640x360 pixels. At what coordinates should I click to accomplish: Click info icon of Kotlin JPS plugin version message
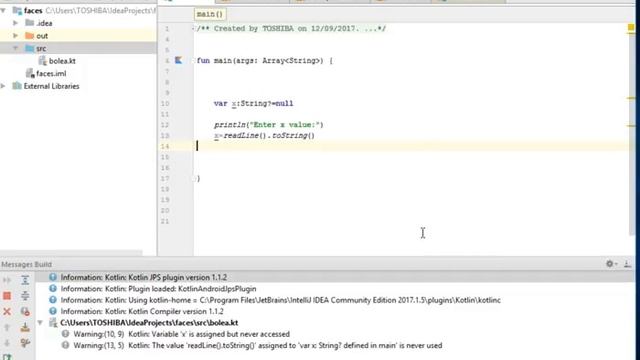tap(53, 277)
